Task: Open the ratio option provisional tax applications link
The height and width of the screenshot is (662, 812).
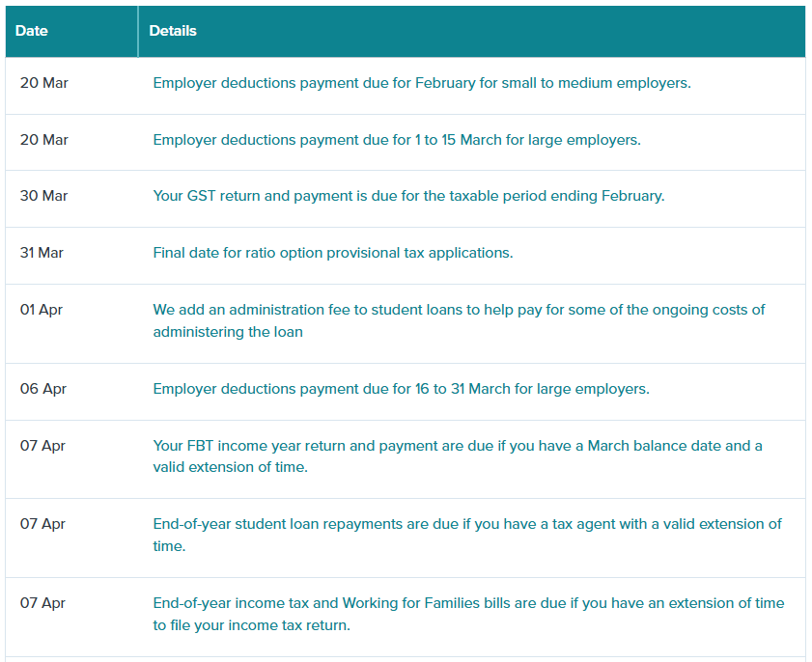Action: (332, 253)
